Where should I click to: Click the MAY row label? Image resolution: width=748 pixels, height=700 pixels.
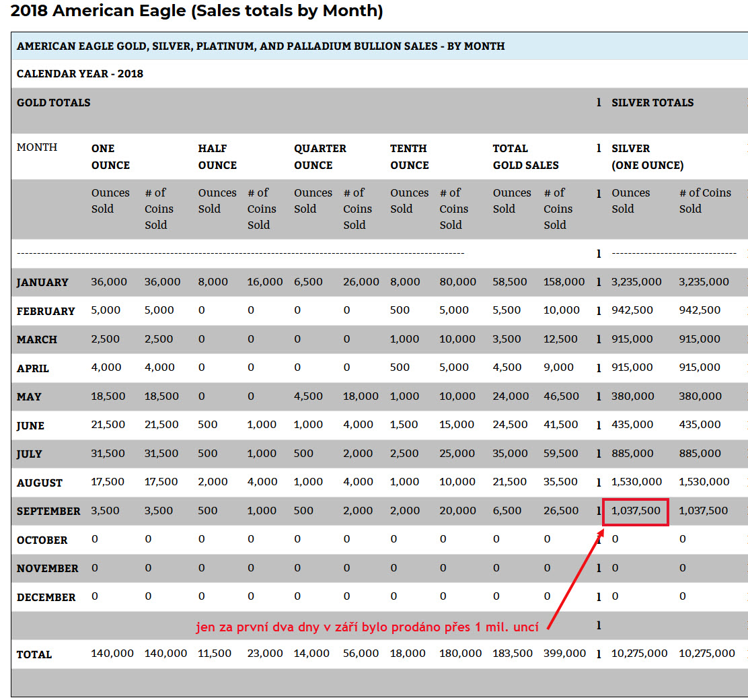[29, 397]
